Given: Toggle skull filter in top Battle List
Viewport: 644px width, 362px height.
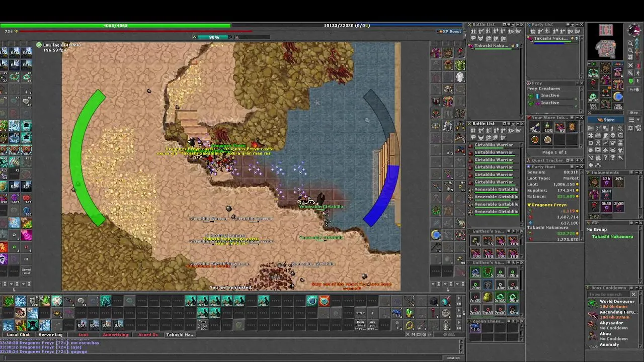Looking at the screenshot, I should coord(488,38).
